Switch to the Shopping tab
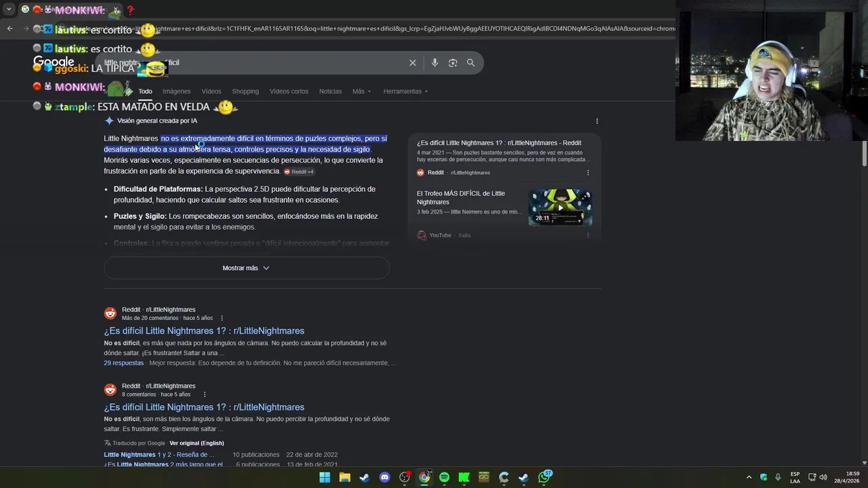 pos(245,91)
